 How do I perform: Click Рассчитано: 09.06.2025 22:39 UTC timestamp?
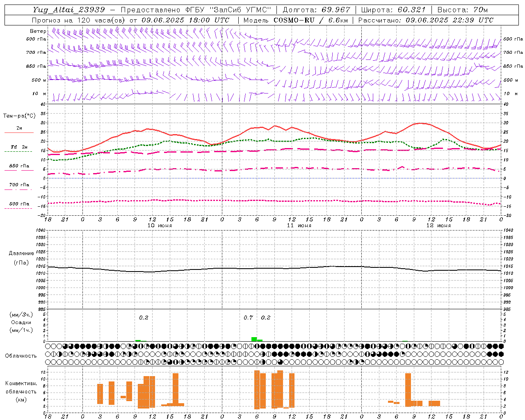tap(426, 20)
